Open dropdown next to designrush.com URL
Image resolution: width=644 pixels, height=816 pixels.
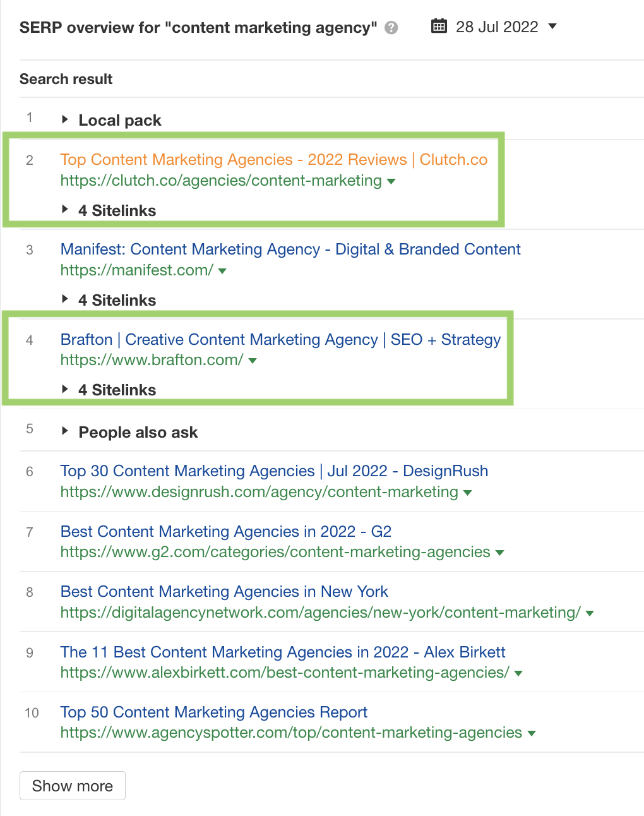[468, 493]
